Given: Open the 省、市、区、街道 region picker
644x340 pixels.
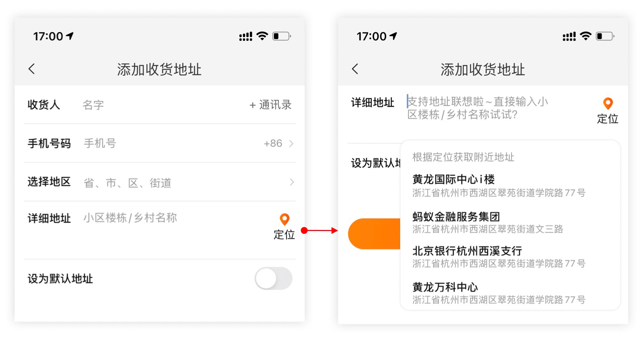Looking at the screenshot, I should tap(127, 182).
